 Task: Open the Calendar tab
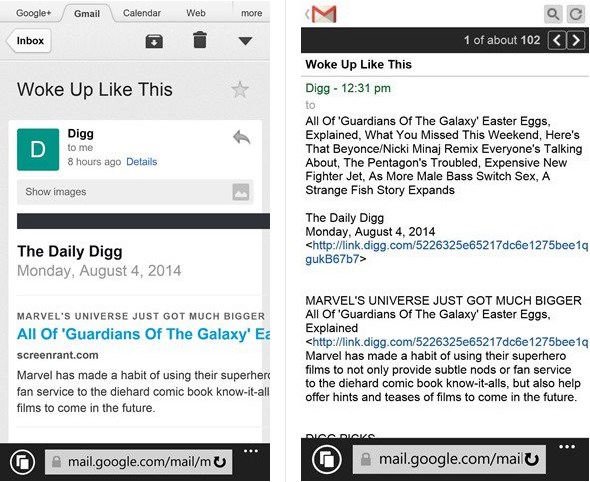coord(142,13)
